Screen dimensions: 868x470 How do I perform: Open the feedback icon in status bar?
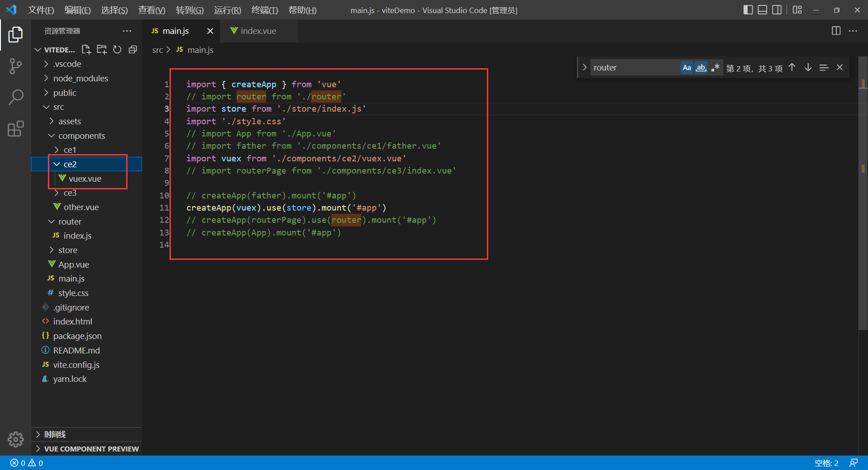point(854,463)
